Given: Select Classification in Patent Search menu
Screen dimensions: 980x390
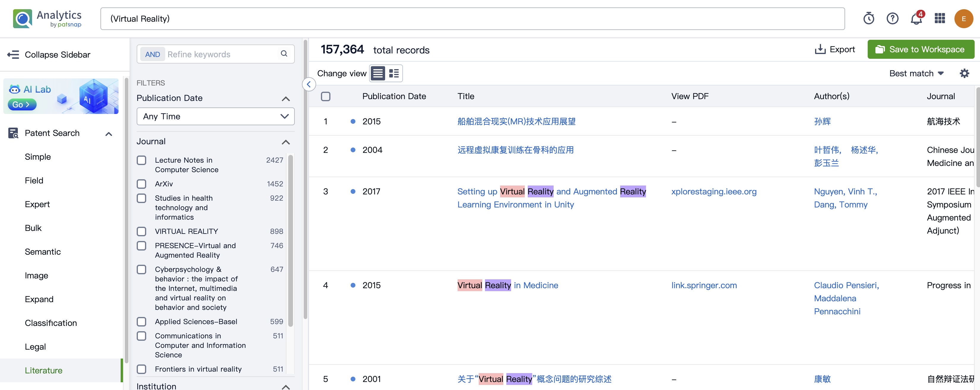Looking at the screenshot, I should tap(51, 323).
